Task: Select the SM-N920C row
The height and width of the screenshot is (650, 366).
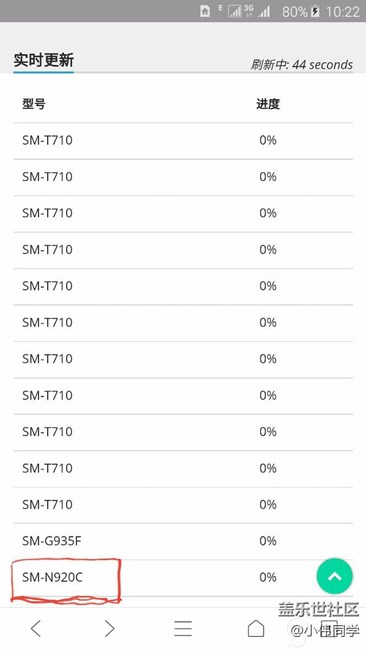Action: coord(183,577)
